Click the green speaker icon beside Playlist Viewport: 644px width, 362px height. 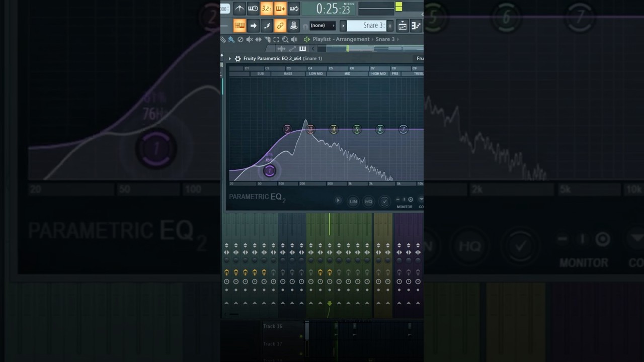(x=306, y=39)
